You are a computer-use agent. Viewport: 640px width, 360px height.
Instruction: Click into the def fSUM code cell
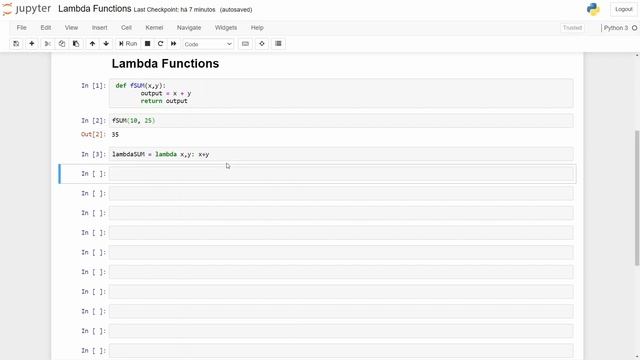tap(341, 93)
